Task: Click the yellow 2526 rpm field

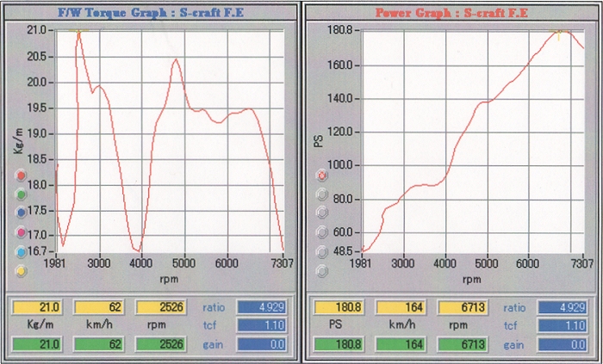Action: click(161, 307)
